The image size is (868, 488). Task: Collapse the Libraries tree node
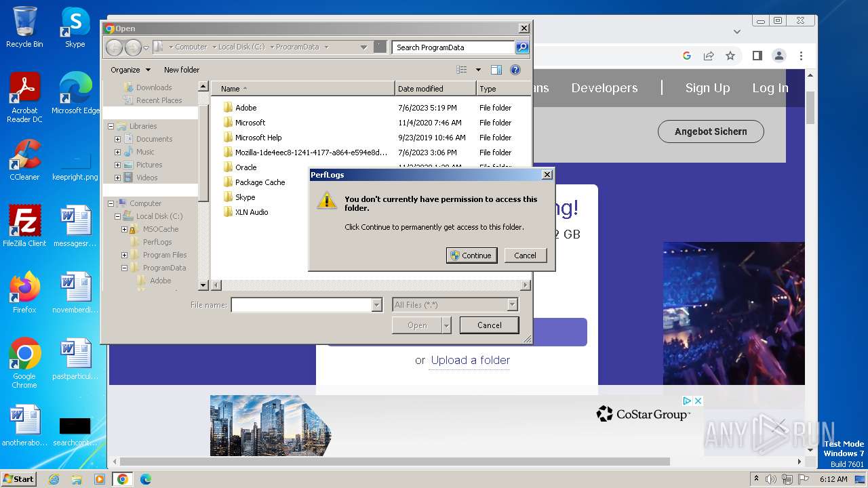coord(111,126)
